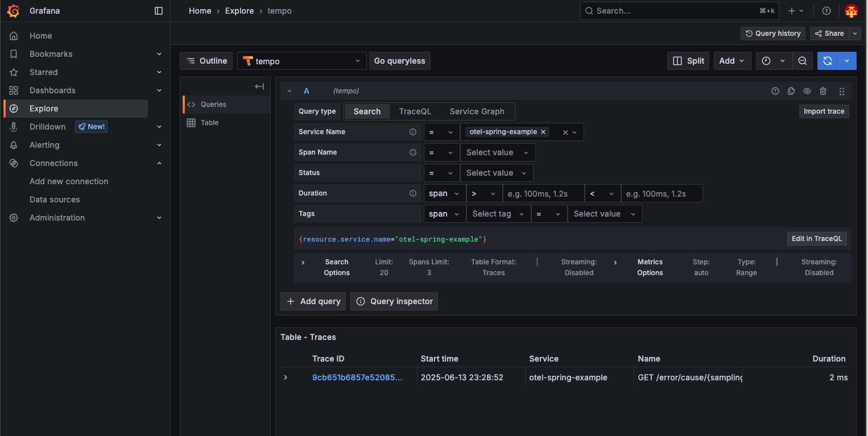Expand the Administration section chevron

pyautogui.click(x=159, y=218)
